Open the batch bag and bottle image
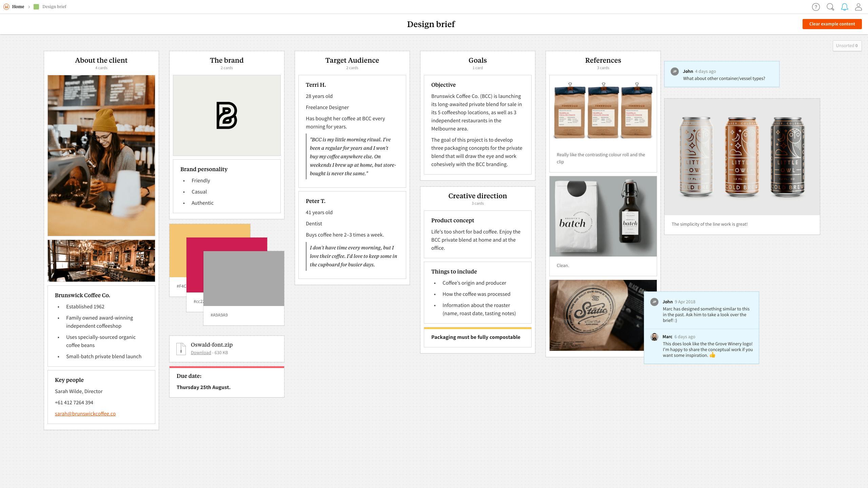Viewport: 868px width, 488px height. pos(603,216)
